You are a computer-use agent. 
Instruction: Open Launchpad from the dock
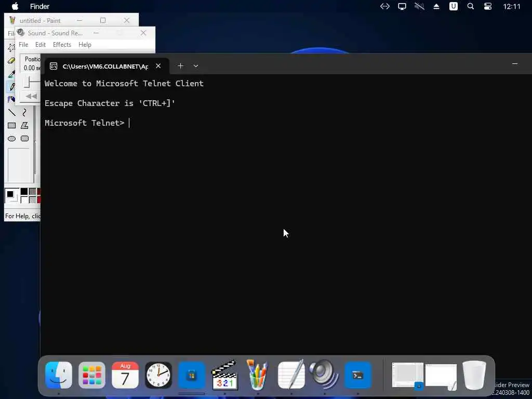[x=92, y=375]
